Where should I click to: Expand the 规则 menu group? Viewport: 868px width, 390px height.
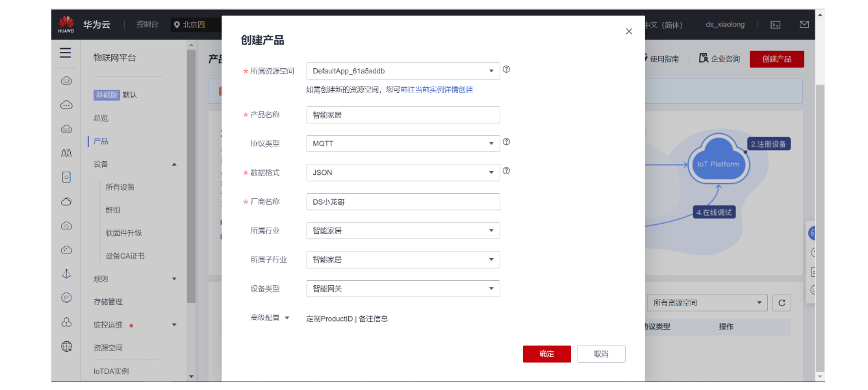(174, 279)
